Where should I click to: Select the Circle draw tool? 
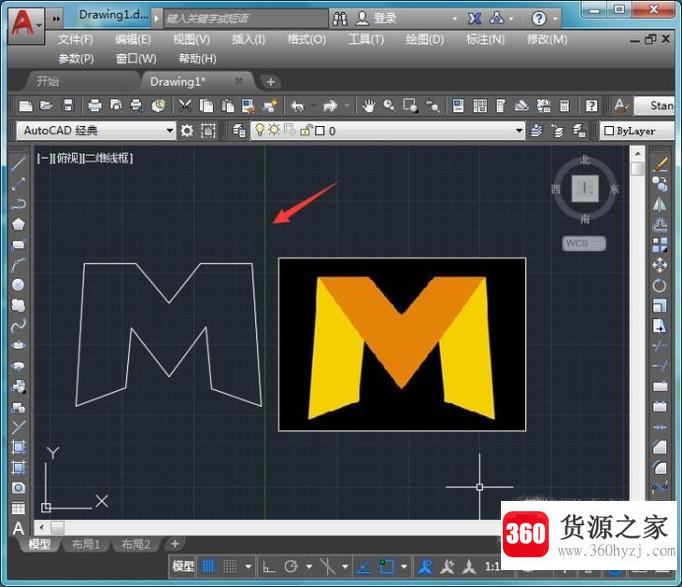[x=18, y=285]
